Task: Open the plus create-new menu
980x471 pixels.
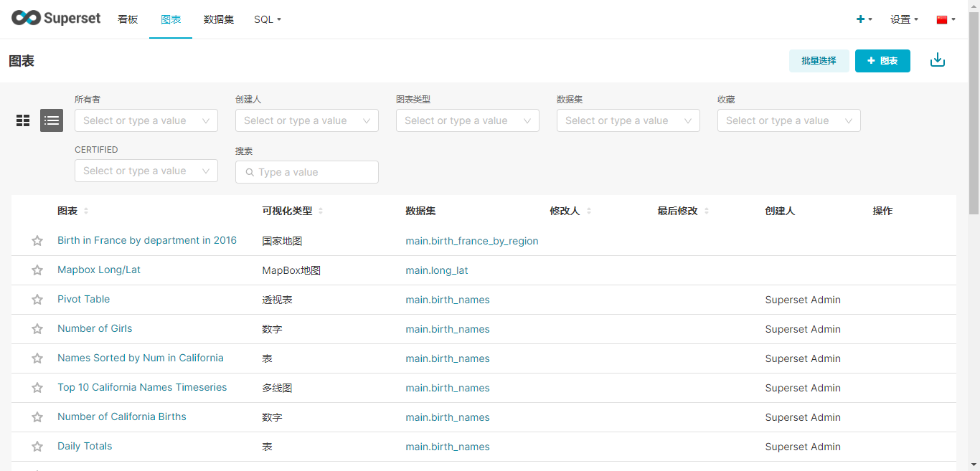Action: point(864,19)
